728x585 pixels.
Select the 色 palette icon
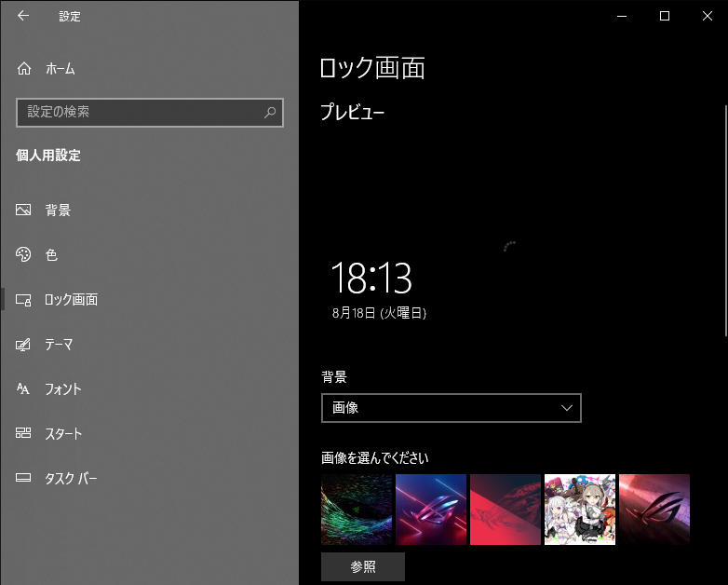coord(23,254)
